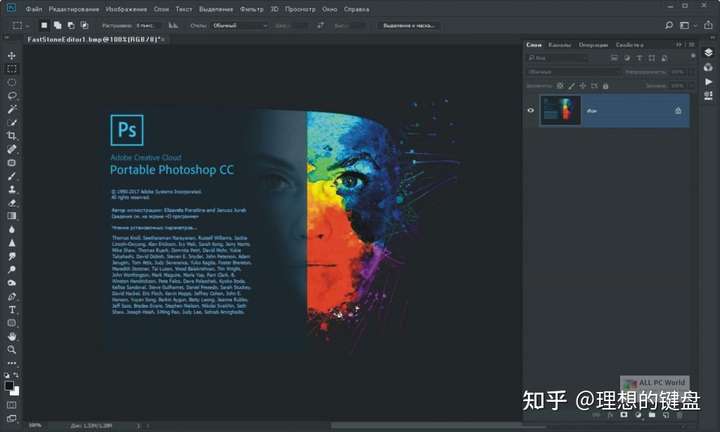Select the Hand tool

point(12,336)
